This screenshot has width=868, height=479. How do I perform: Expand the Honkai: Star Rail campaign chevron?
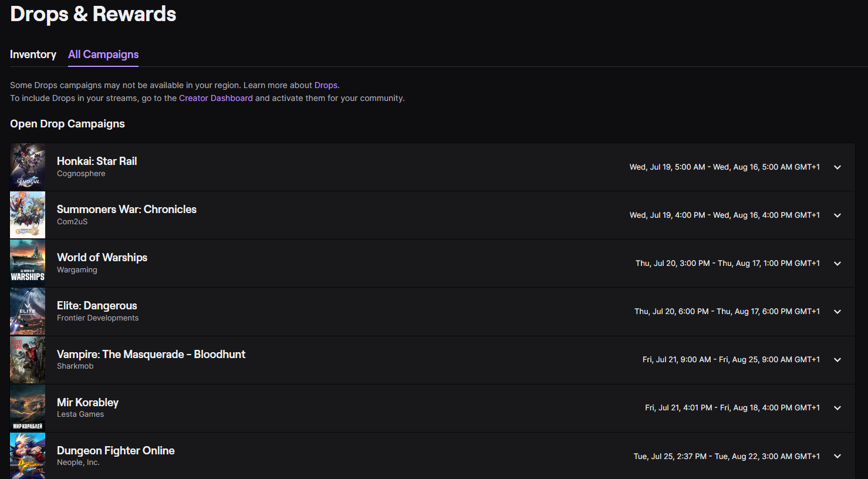[837, 167]
